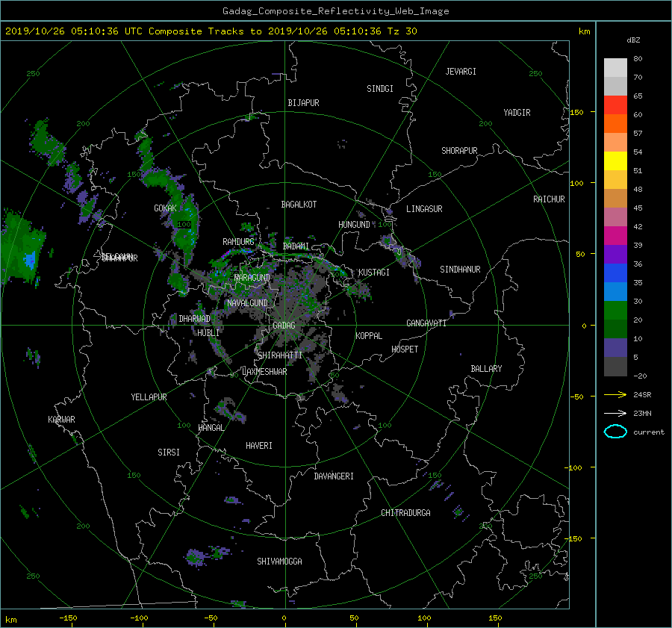Select the red 60–65 dBZ color swatch
This screenshot has width=672, height=628.
click(x=615, y=105)
